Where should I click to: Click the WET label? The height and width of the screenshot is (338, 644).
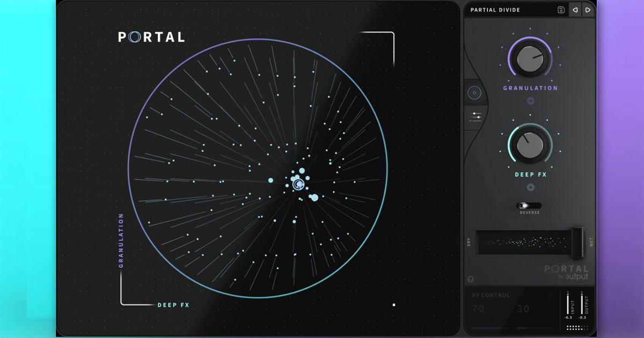(x=592, y=243)
